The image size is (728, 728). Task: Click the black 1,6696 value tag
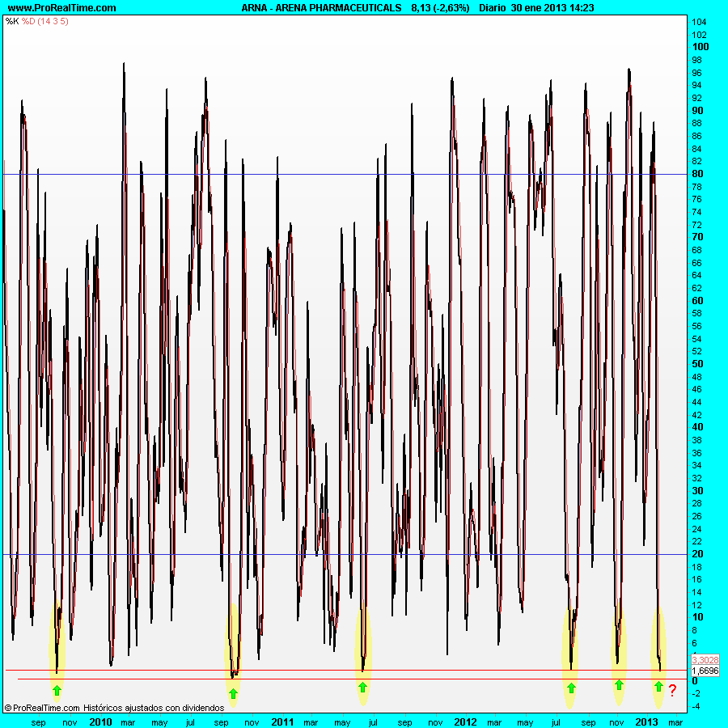click(705, 671)
